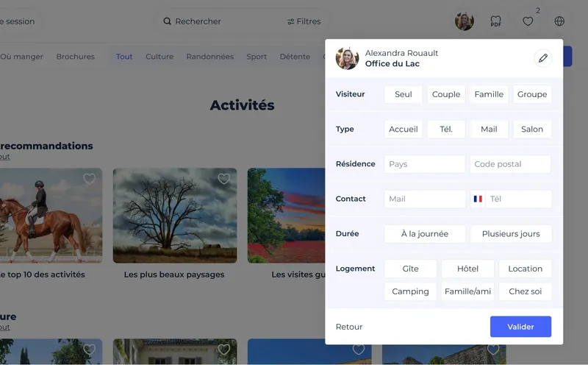Click the user avatar in top bar
This screenshot has width=588, height=365.
[465, 21]
